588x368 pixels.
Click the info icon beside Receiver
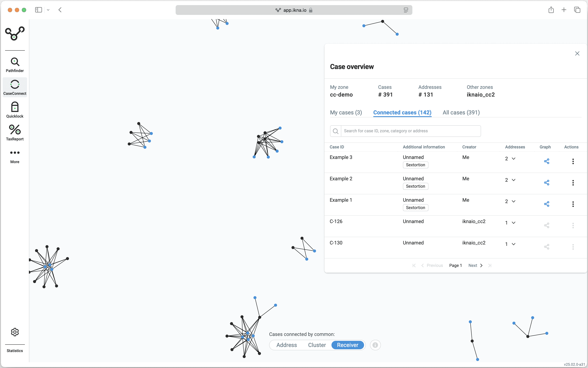(375, 345)
